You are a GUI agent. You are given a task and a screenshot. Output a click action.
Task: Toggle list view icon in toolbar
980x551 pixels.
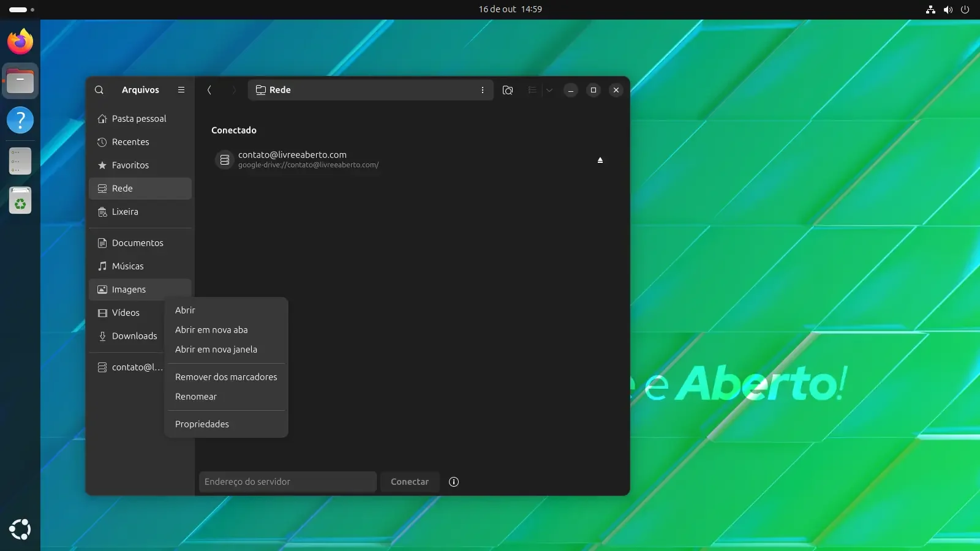click(532, 90)
